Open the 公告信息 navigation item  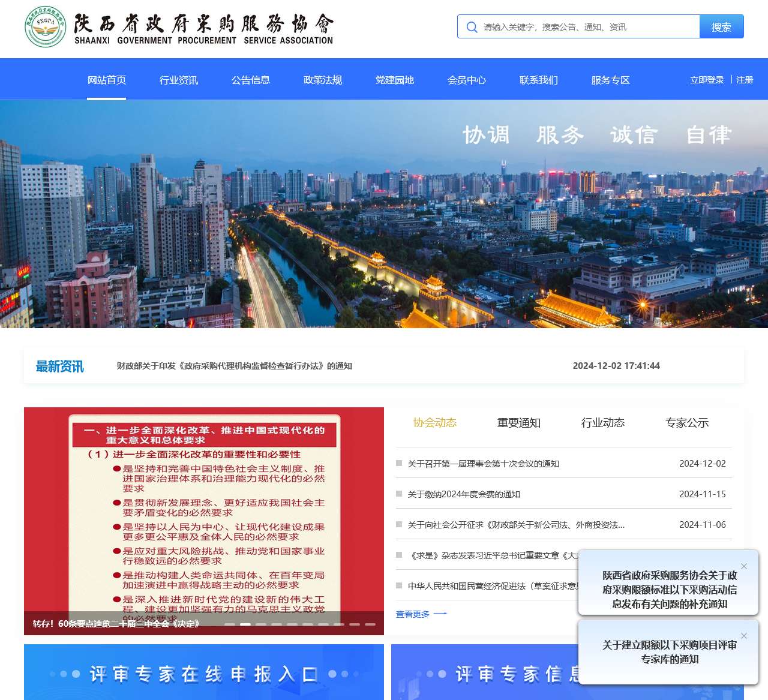[x=251, y=80]
